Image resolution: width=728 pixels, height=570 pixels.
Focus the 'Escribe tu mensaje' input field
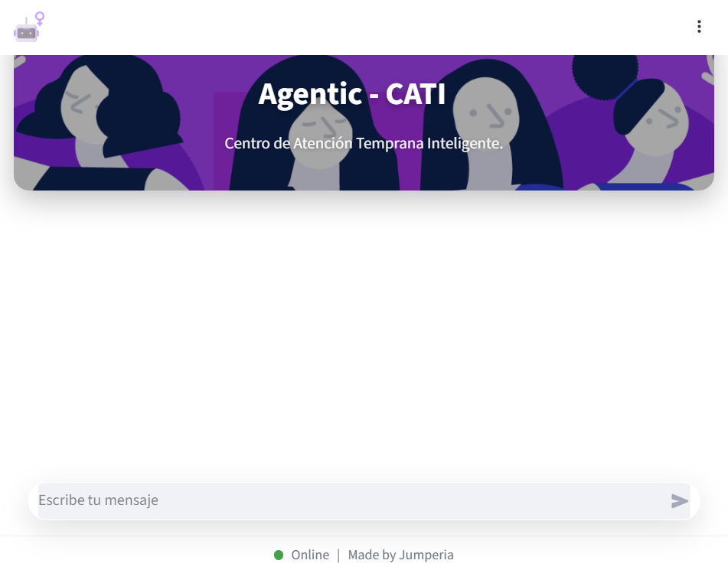[353, 500]
